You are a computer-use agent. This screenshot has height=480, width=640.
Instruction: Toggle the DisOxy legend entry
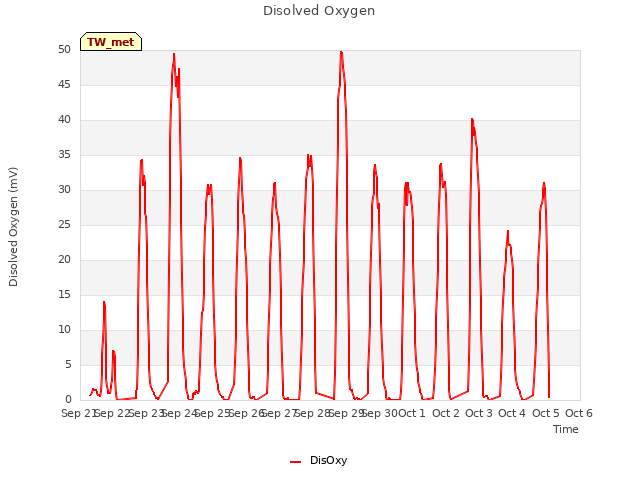tap(318, 460)
